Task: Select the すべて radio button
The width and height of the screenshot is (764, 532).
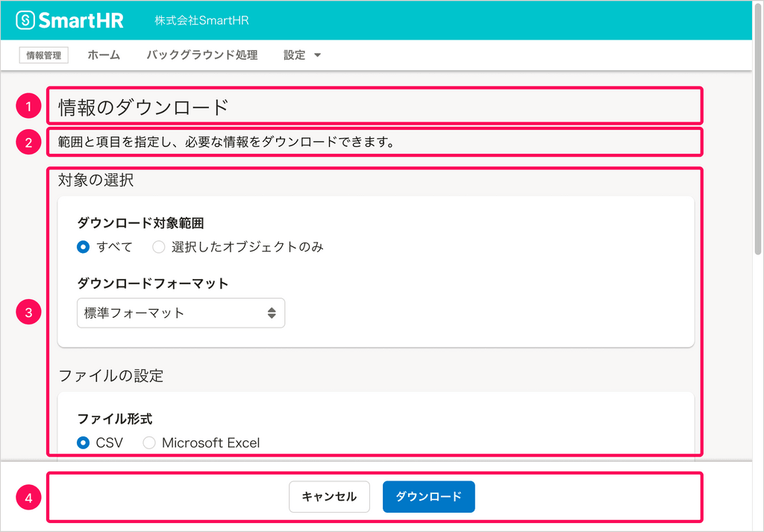Action: tap(83, 247)
